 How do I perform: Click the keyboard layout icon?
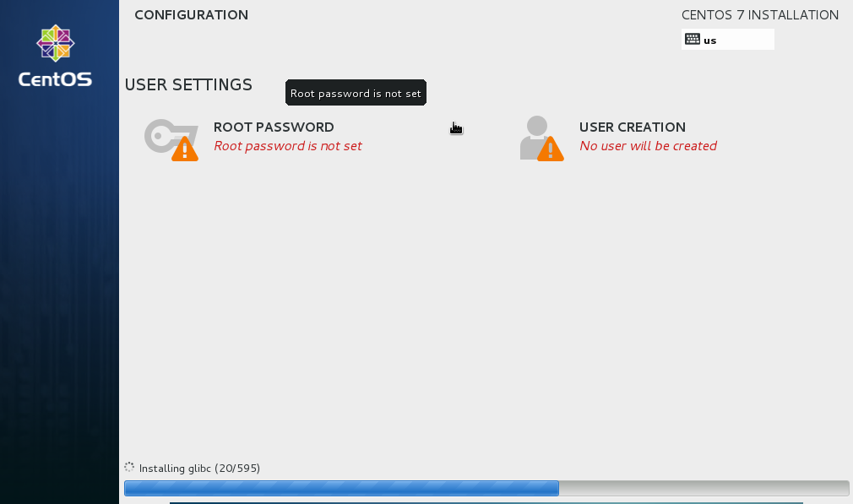pos(693,39)
